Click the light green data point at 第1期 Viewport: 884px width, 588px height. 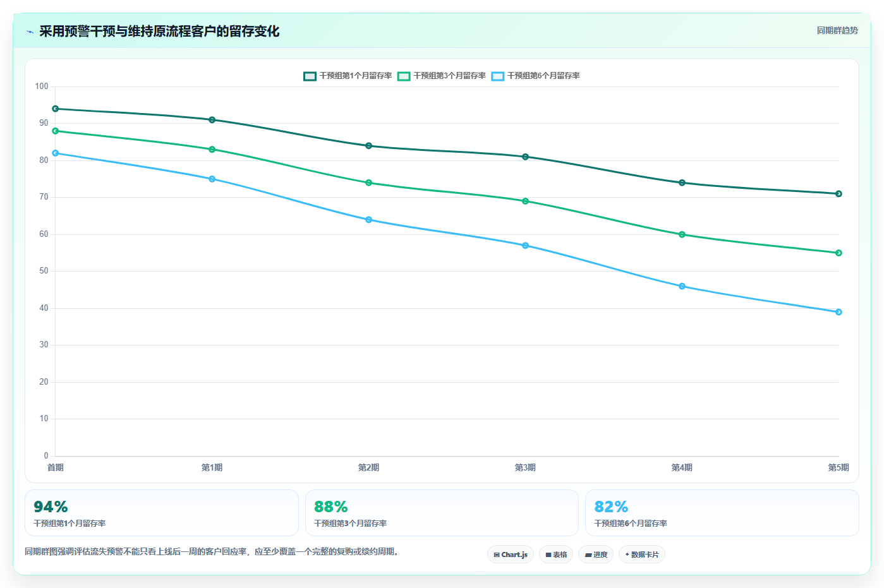click(x=212, y=150)
